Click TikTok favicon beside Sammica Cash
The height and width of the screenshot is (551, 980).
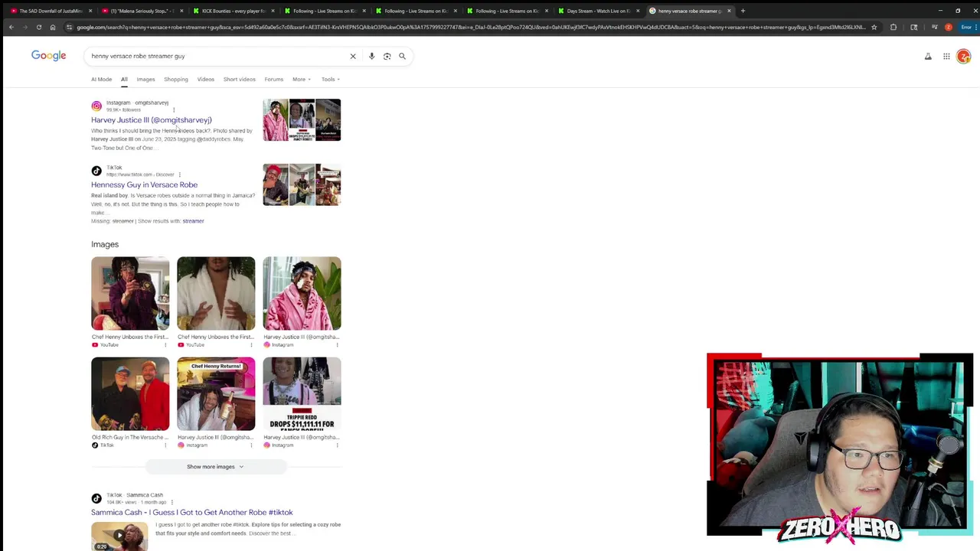96,498
